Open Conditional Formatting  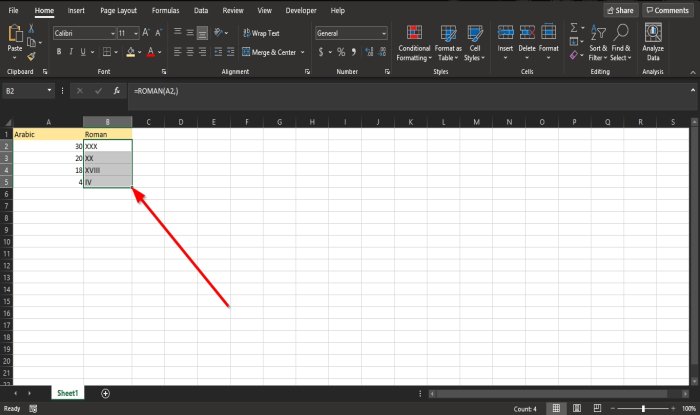pyautogui.click(x=414, y=43)
